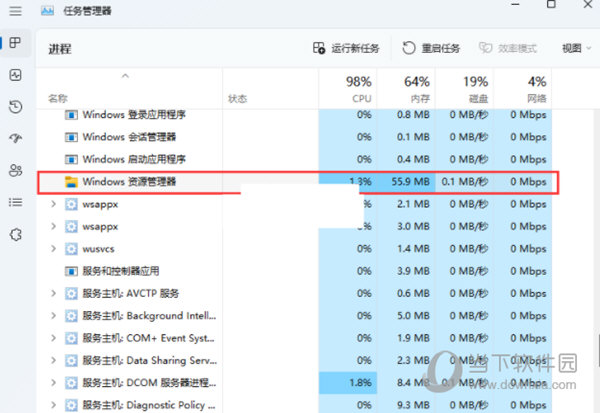This screenshot has width=600, height=413.
Task: Click the gear icon of 服务主机: Background Intell...
Action: coord(71,316)
